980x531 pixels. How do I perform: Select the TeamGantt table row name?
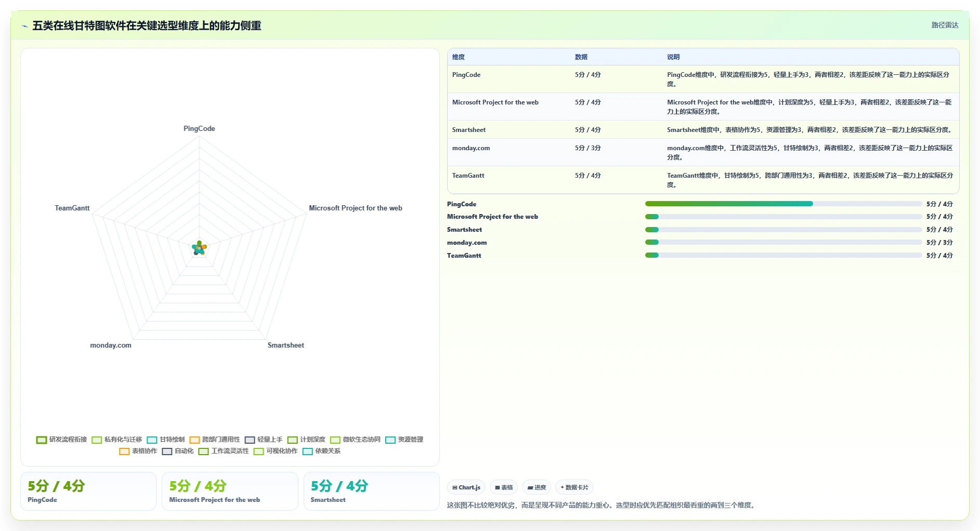click(x=468, y=176)
